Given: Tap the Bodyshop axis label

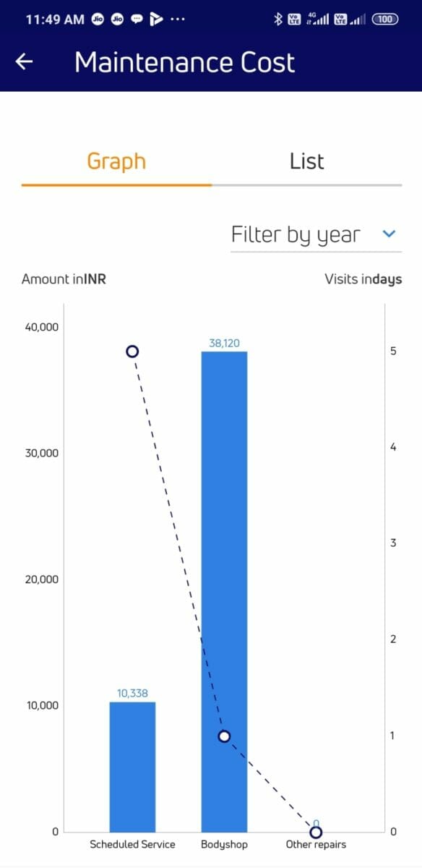Looking at the screenshot, I should (224, 844).
